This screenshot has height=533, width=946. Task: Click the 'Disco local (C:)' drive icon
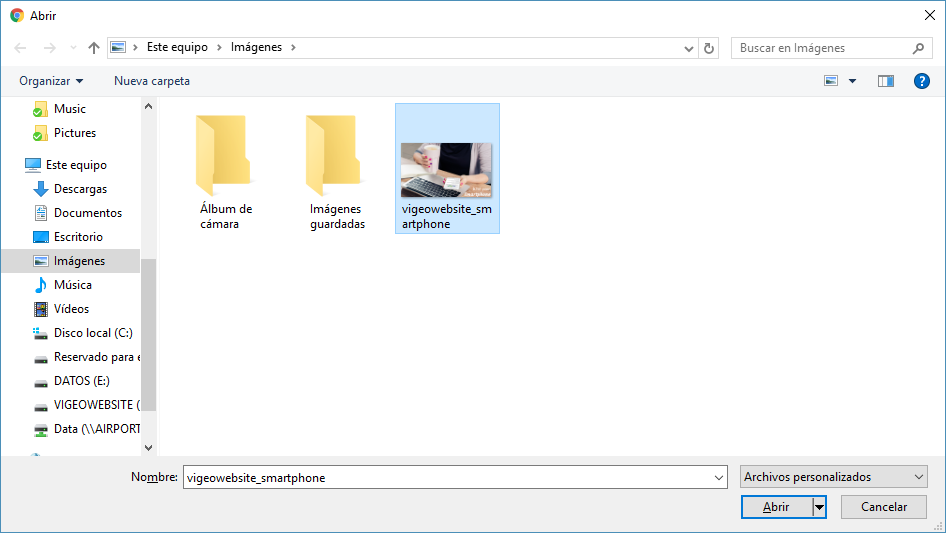[x=40, y=333]
